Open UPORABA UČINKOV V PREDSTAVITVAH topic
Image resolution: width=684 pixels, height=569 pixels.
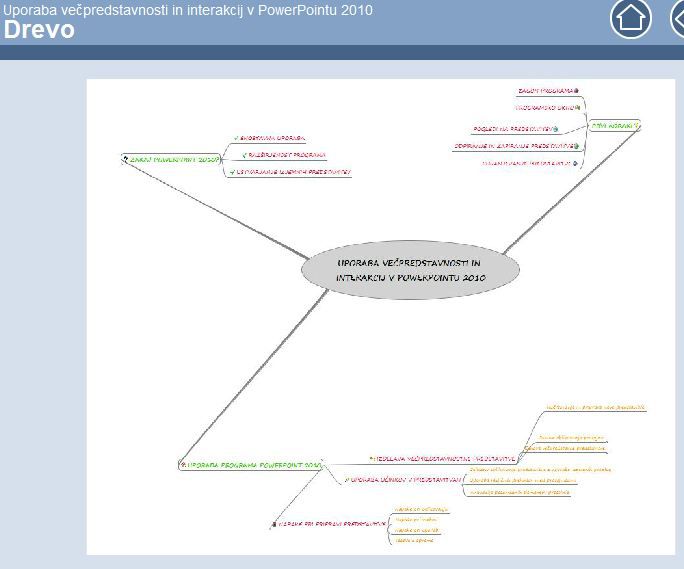tap(406, 480)
